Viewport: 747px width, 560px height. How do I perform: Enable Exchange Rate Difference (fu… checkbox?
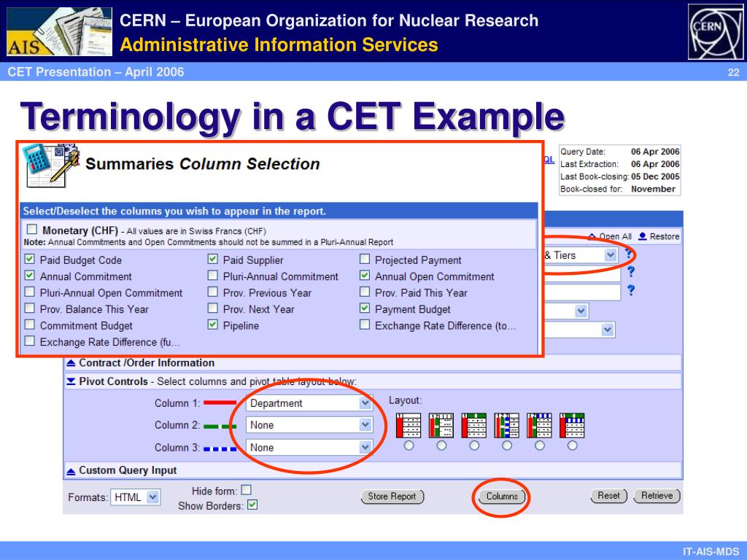pos(29,341)
